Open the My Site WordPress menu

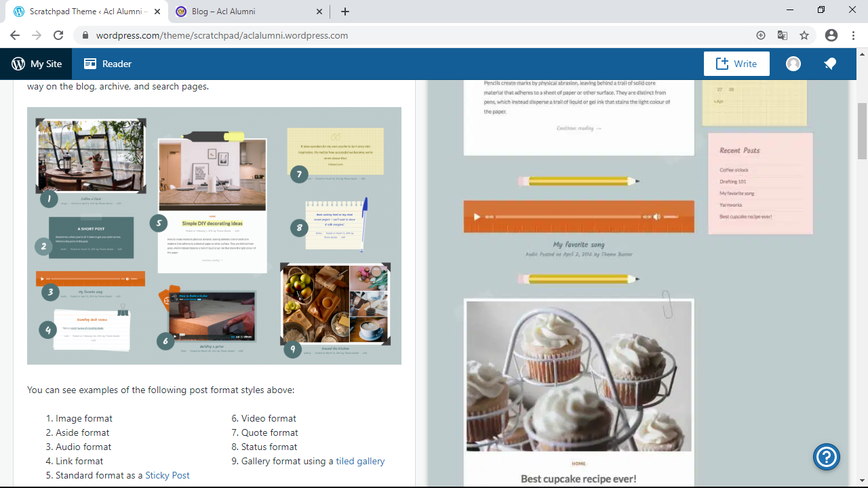point(37,64)
